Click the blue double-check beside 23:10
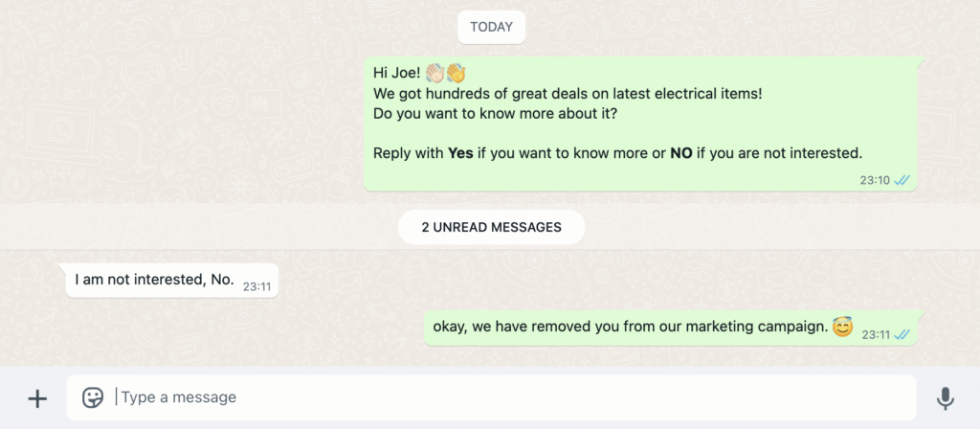980x429 pixels. point(902,180)
